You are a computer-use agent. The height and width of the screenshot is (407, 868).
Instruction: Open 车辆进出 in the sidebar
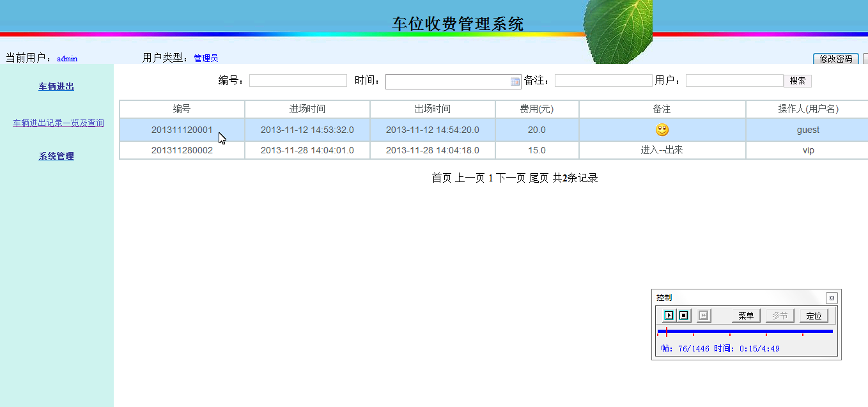[x=56, y=87]
